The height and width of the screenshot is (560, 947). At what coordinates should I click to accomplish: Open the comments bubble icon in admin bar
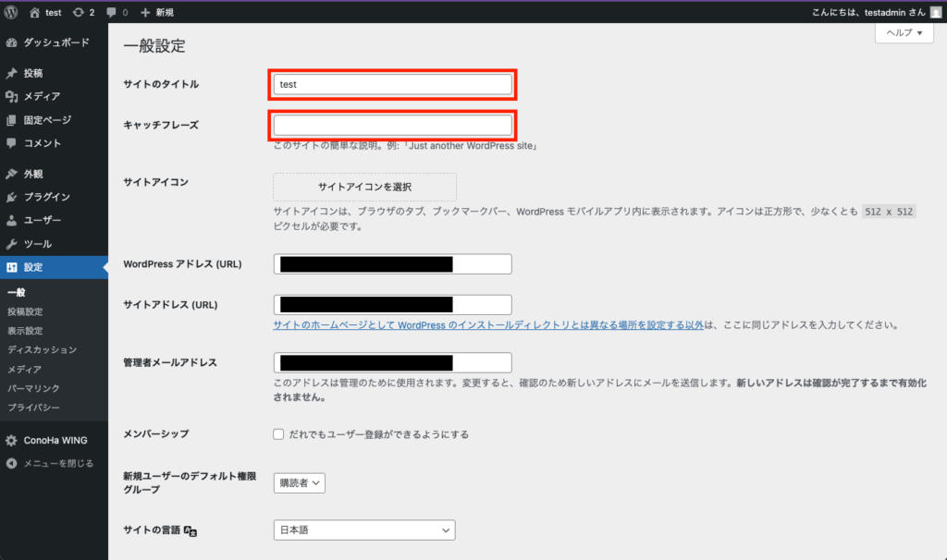click(111, 12)
